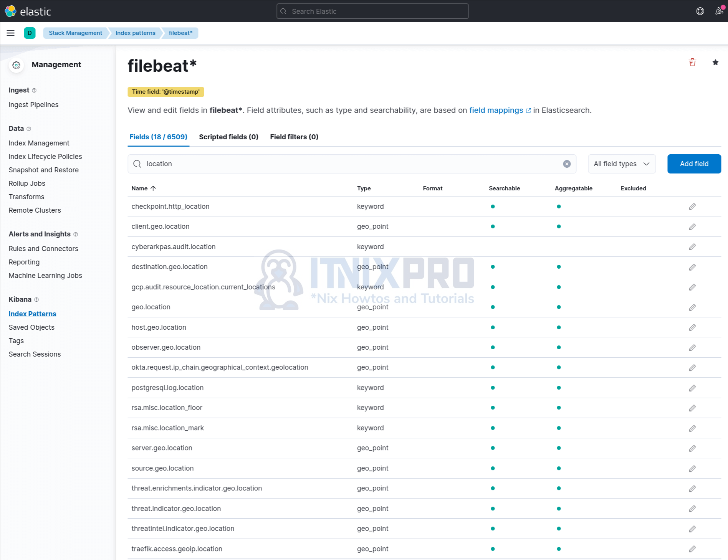Select the geo.location field name

point(151,307)
